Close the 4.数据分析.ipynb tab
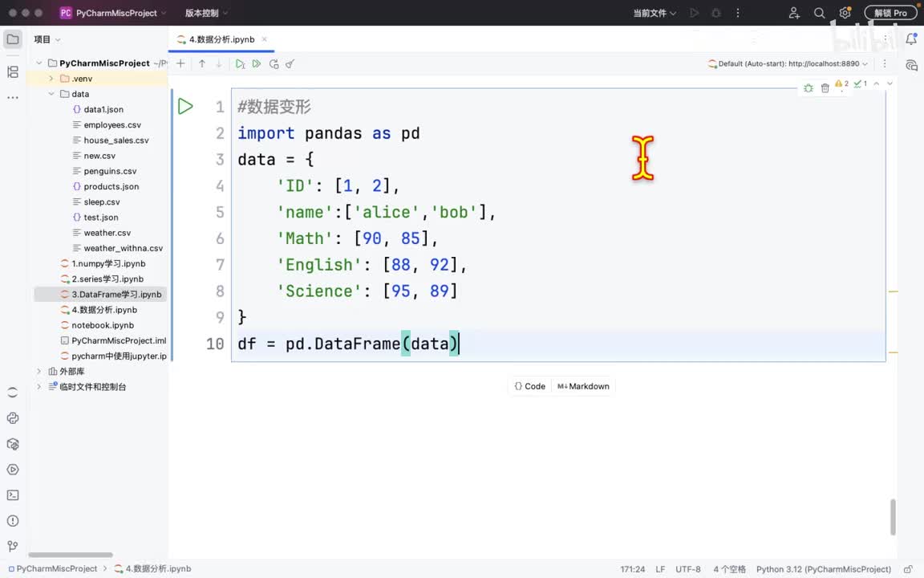This screenshot has height=578, width=924. click(x=265, y=39)
